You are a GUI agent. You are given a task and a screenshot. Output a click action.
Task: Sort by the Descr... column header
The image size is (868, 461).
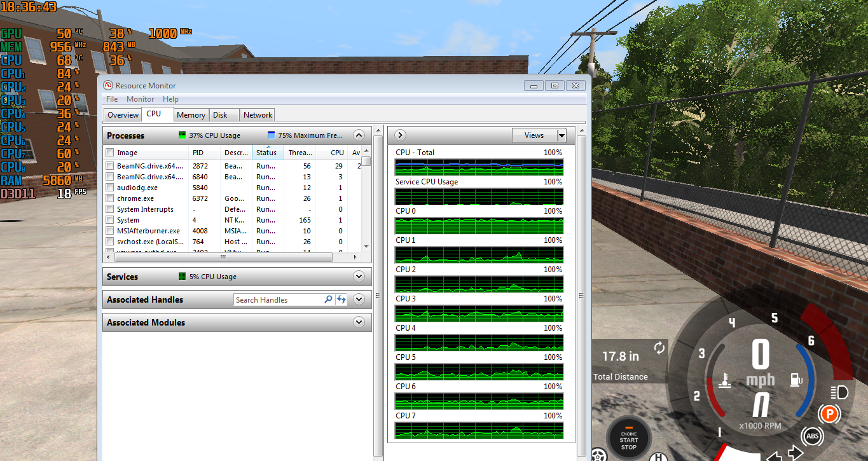point(237,153)
